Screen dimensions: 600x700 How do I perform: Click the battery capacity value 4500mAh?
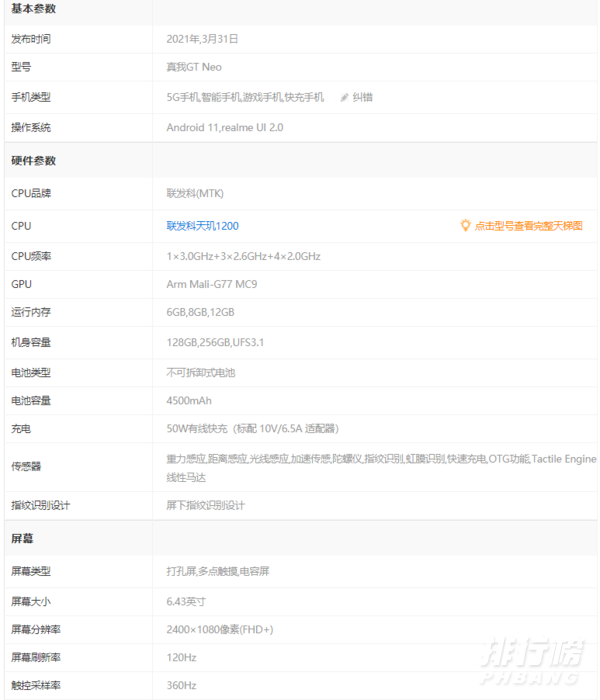click(189, 400)
